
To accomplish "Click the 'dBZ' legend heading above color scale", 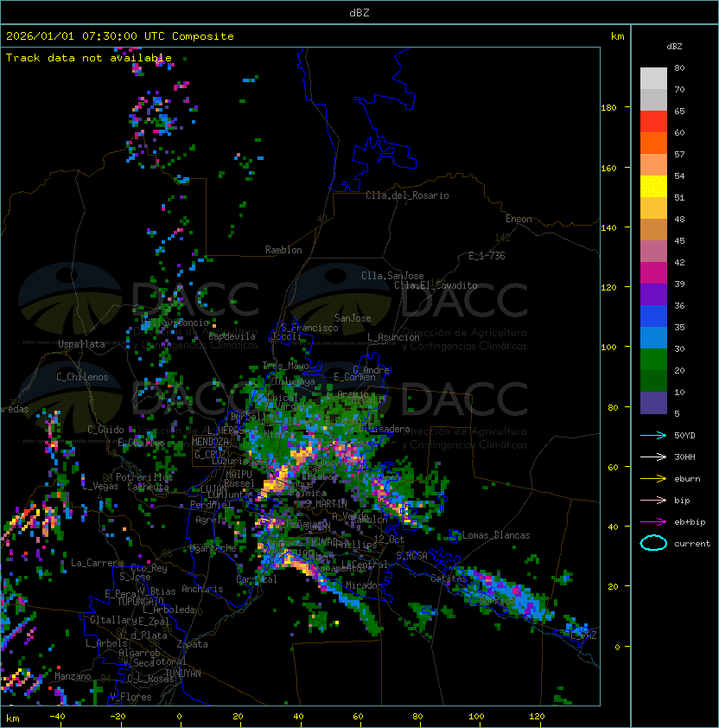I will click(674, 47).
